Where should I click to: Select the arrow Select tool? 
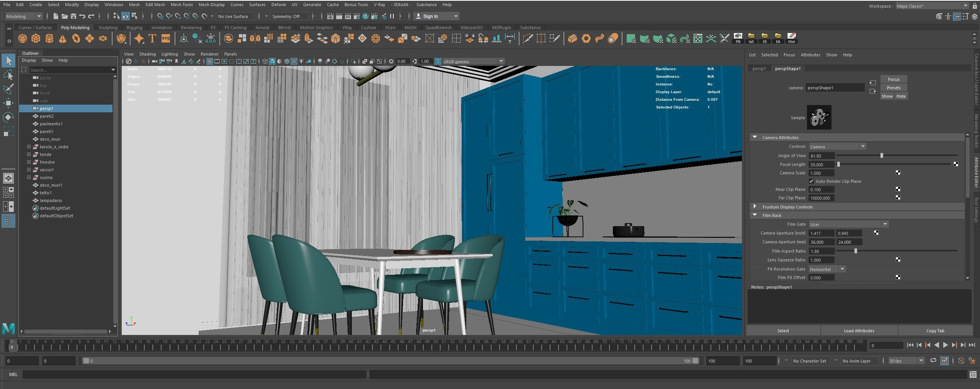[8, 61]
